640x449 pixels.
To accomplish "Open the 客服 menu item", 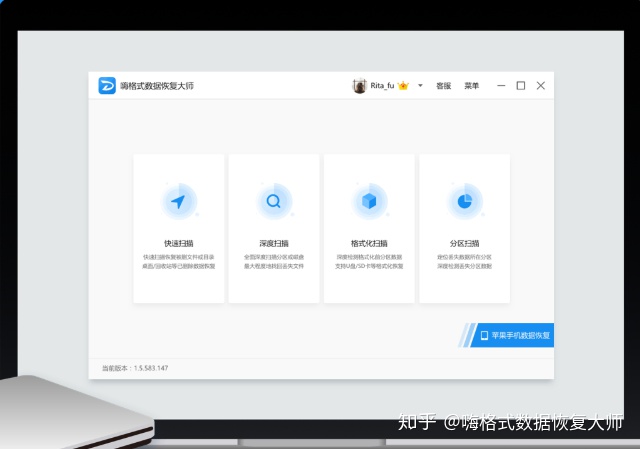I will (444, 86).
